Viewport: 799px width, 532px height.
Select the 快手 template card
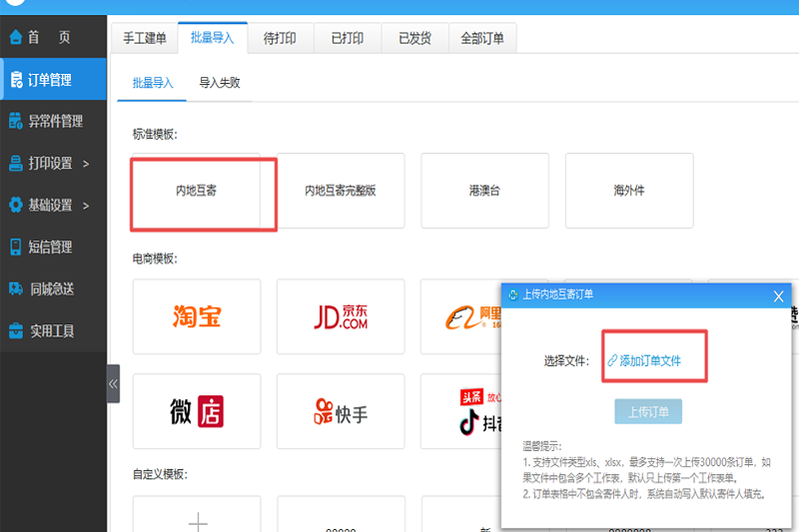pos(341,411)
